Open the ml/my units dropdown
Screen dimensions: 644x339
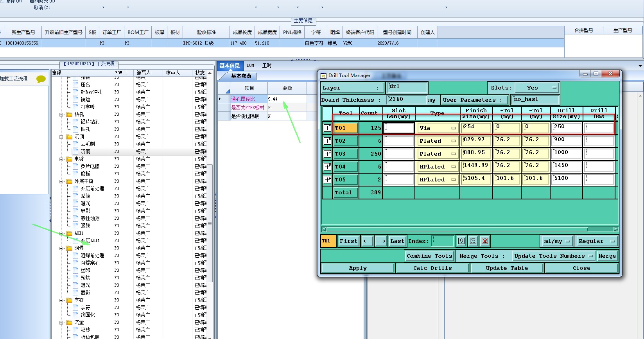coord(557,241)
